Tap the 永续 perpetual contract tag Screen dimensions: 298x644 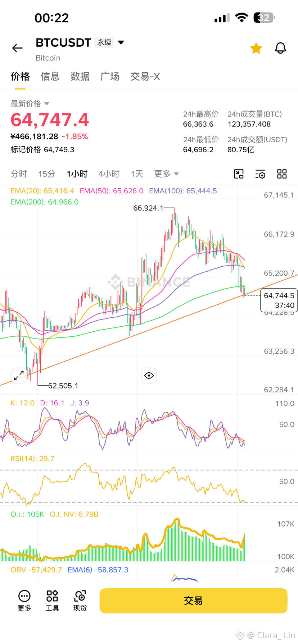(104, 42)
